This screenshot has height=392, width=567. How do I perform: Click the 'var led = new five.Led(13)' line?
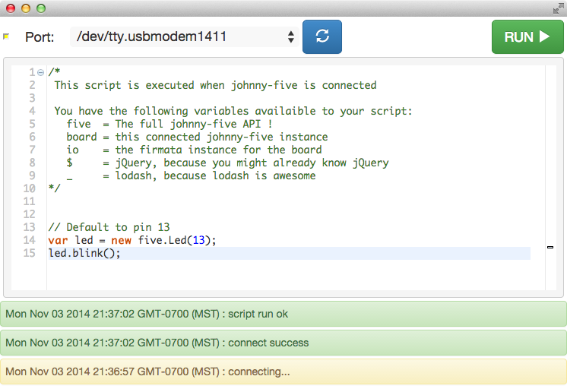coord(132,240)
